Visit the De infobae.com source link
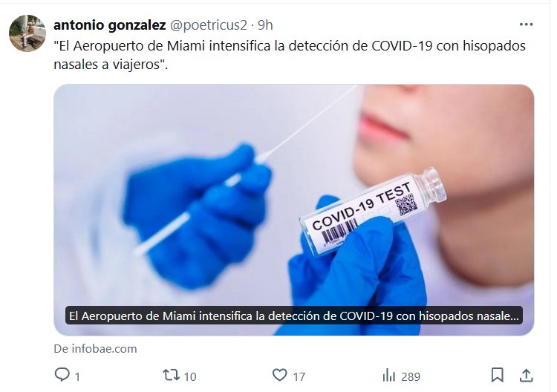 pos(95,349)
